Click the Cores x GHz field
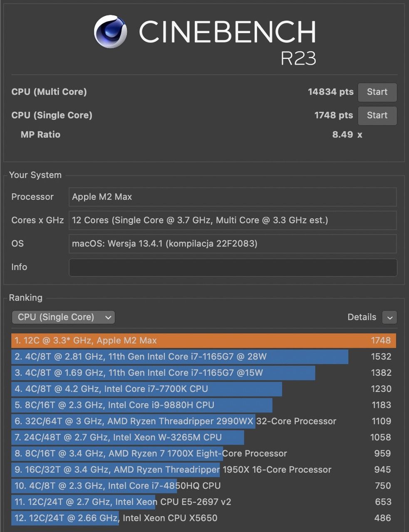409x532 pixels. 233,220
